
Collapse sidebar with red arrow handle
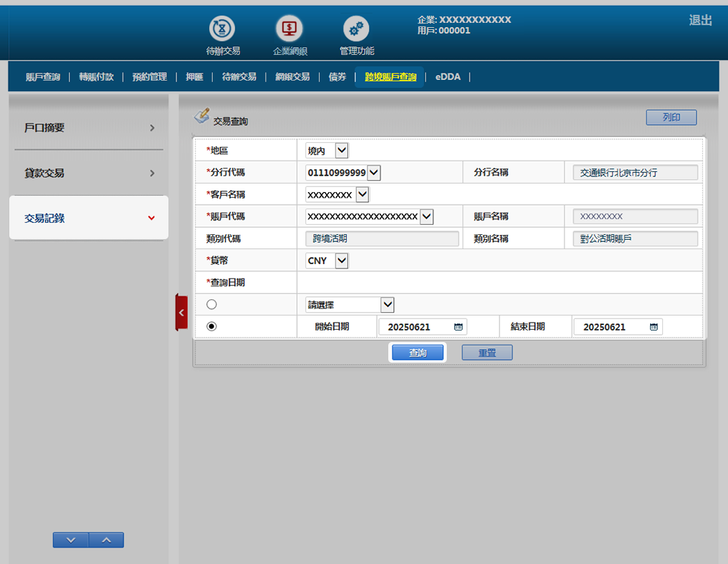click(x=181, y=313)
